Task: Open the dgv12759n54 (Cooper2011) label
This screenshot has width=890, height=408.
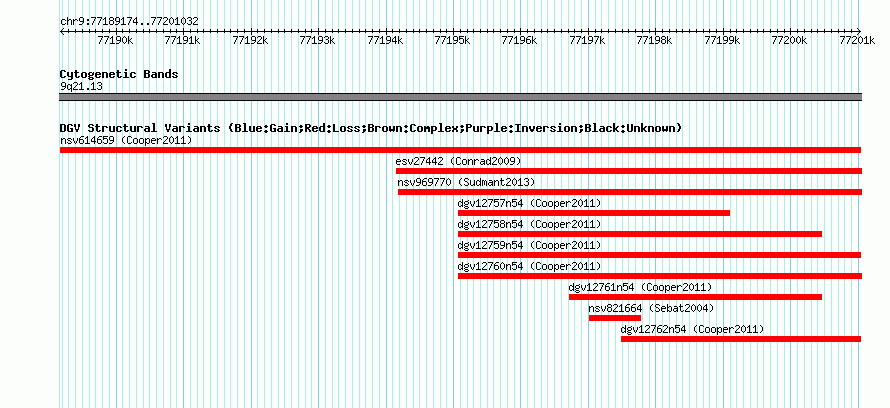Action: click(x=529, y=245)
